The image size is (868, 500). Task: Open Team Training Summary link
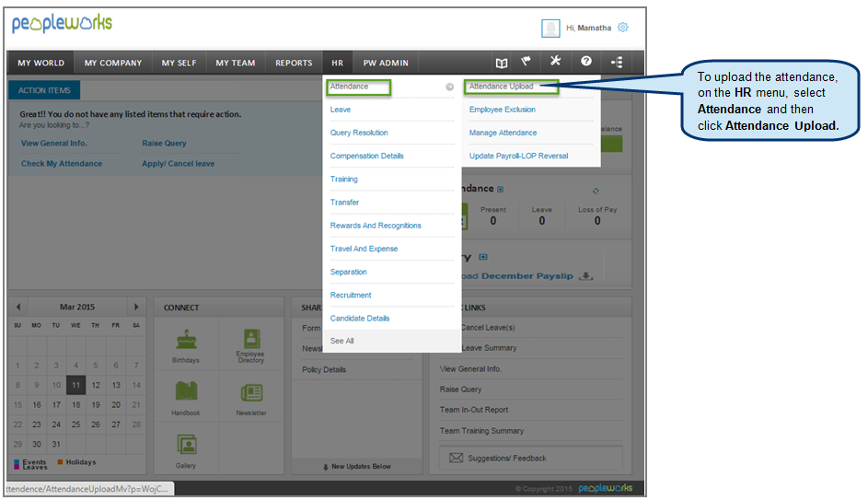click(481, 431)
